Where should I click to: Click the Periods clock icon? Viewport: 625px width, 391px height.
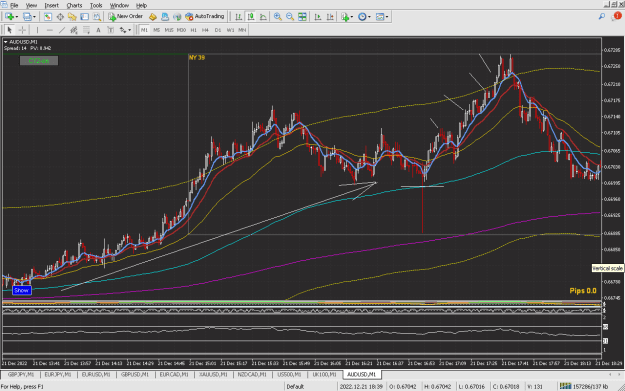coord(362,17)
